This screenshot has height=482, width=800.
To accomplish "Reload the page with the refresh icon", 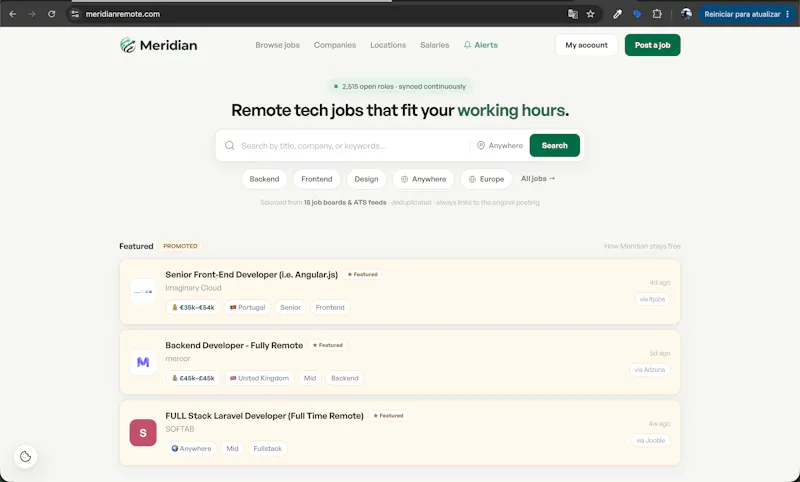I will [52, 14].
